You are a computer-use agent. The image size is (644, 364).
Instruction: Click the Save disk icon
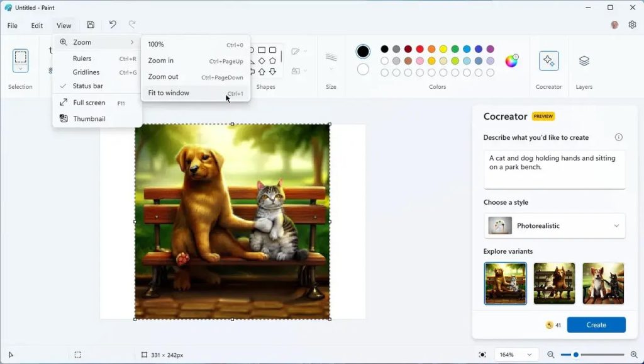(x=91, y=25)
